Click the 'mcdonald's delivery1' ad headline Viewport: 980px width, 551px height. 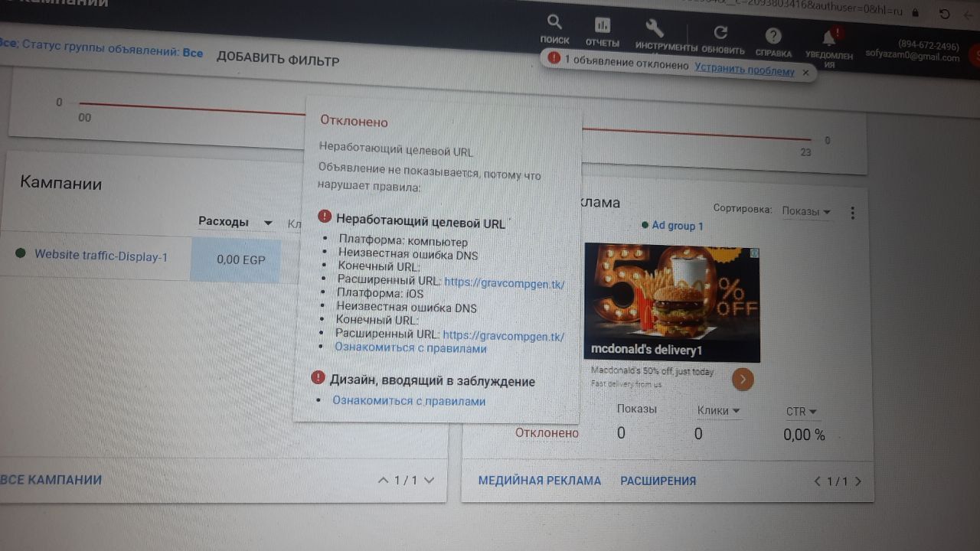[x=646, y=350]
